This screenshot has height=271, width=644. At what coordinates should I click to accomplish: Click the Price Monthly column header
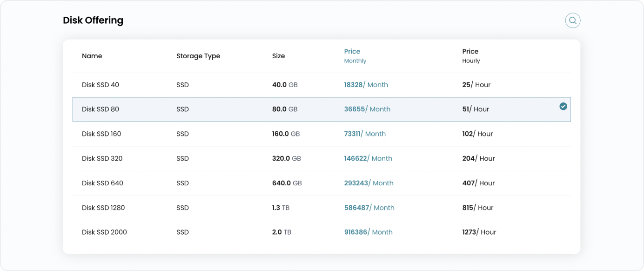pos(355,55)
